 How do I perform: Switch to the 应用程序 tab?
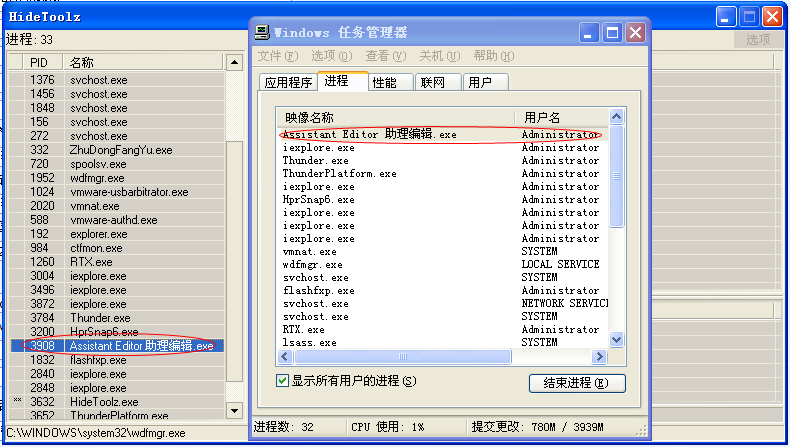coord(288,82)
